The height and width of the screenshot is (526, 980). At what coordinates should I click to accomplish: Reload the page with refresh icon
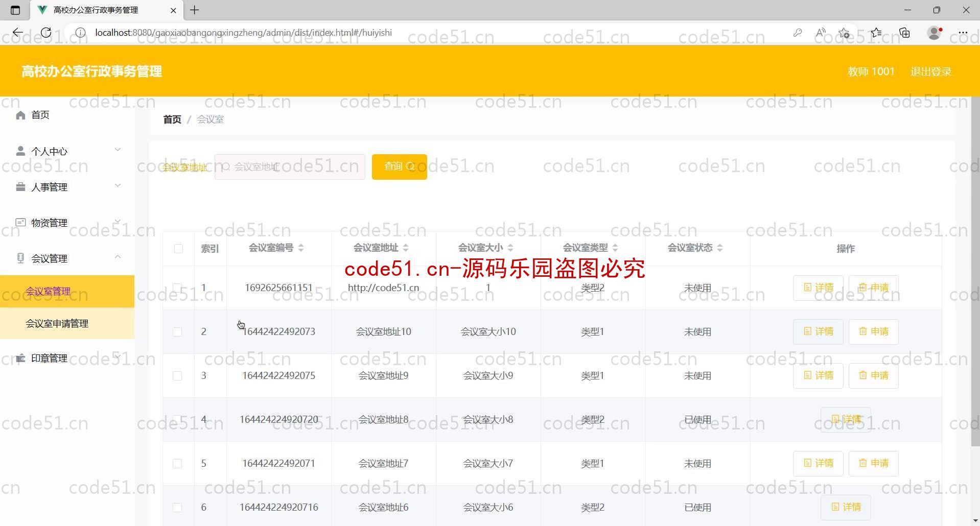(x=46, y=33)
